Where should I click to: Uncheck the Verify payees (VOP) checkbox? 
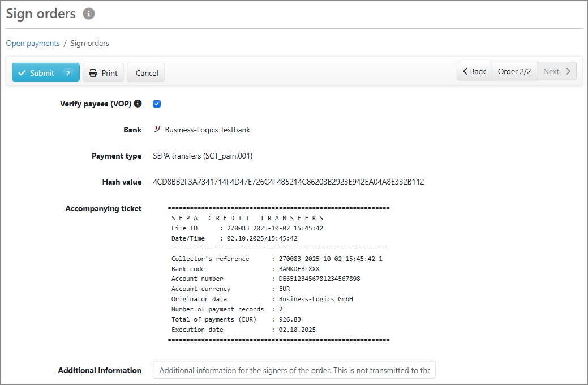point(157,104)
